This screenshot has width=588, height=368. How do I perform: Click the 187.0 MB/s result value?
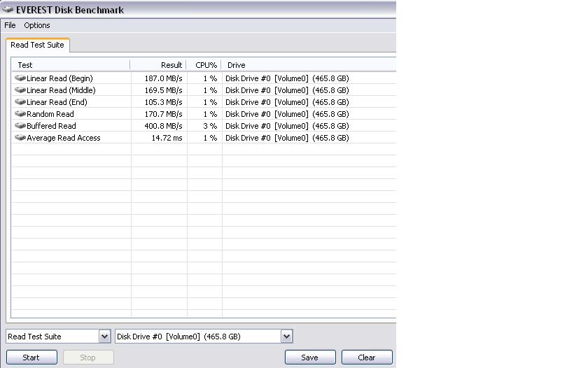[x=164, y=78]
